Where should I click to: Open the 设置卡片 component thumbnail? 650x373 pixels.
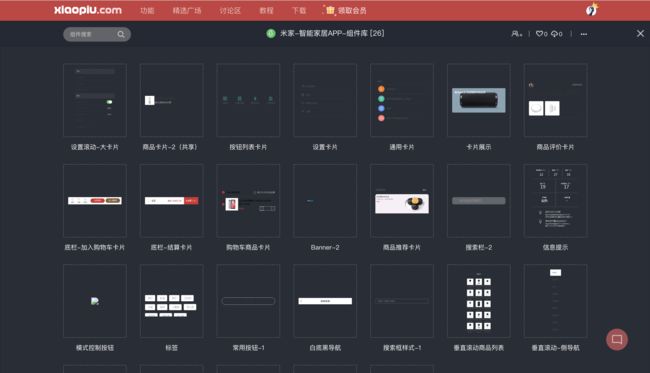point(325,100)
